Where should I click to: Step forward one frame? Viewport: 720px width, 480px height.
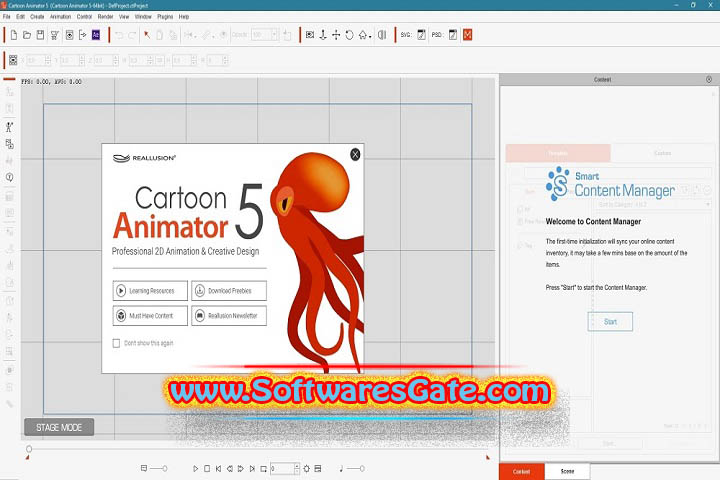[x=241, y=469]
